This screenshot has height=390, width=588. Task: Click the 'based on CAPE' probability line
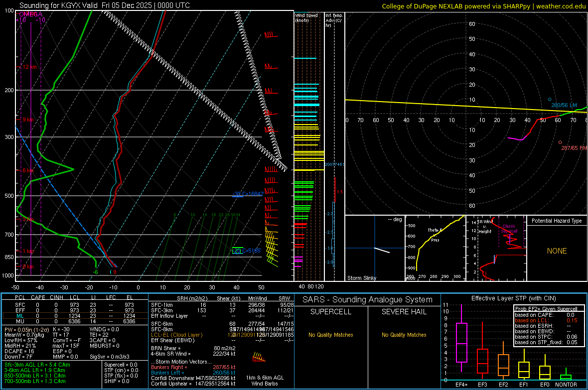coord(545,315)
